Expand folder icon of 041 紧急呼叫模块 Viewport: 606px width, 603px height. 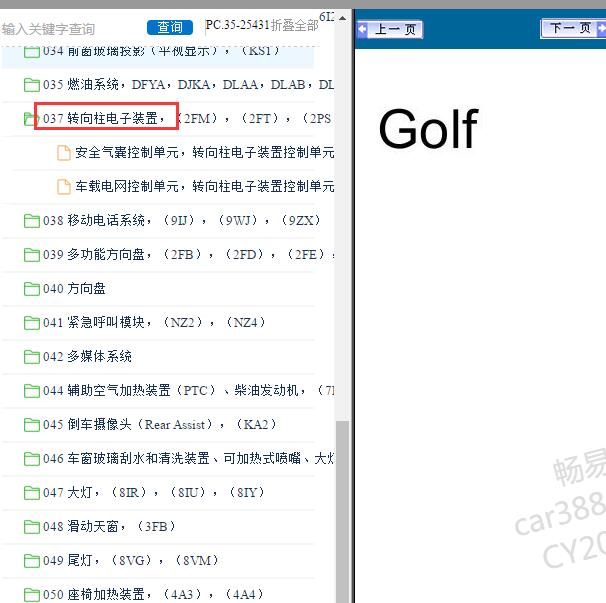click(32, 323)
